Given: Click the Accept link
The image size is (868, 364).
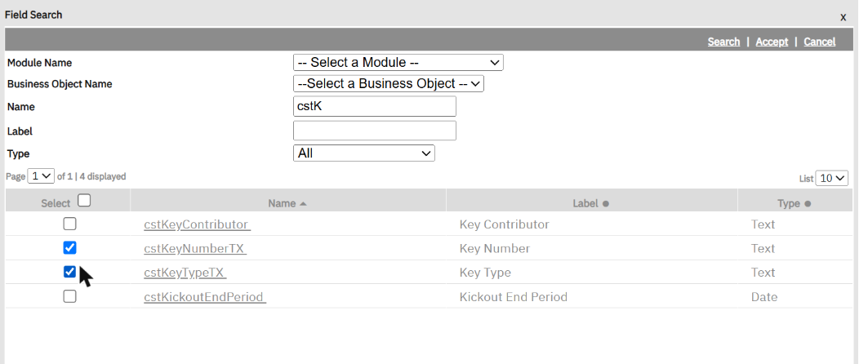Looking at the screenshot, I should point(772,42).
